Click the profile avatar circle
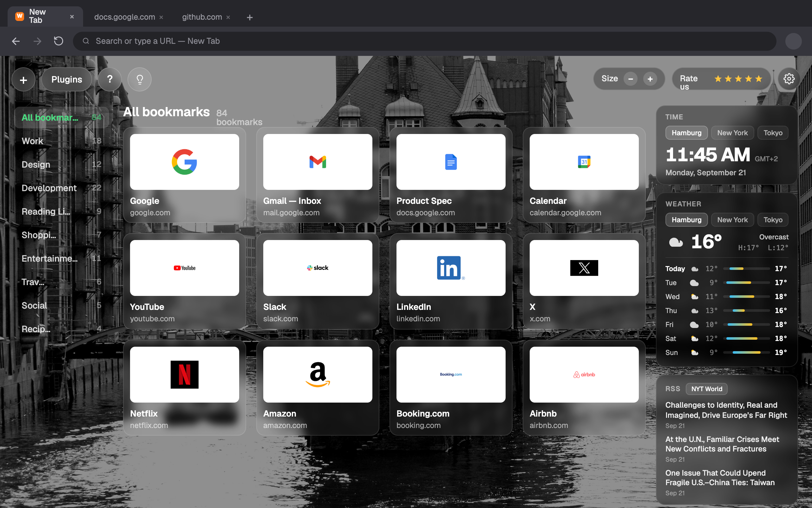Image resolution: width=812 pixels, height=508 pixels. point(793,41)
